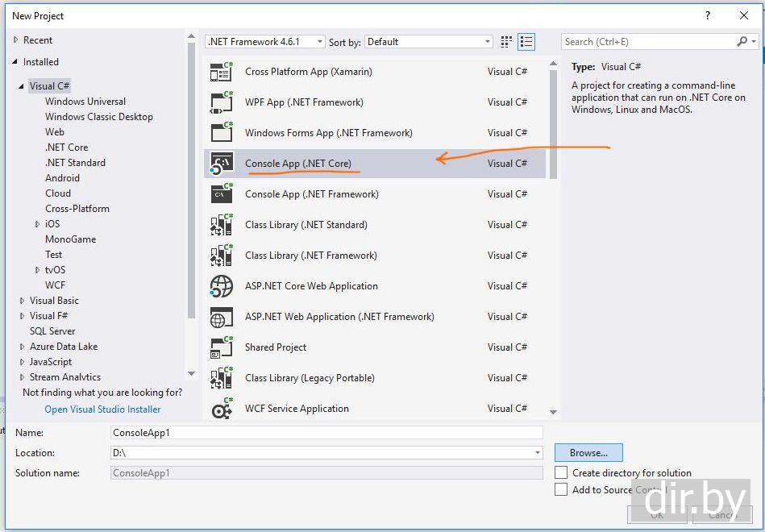
Task: Select the Shared Project template icon
Action: click(222, 347)
